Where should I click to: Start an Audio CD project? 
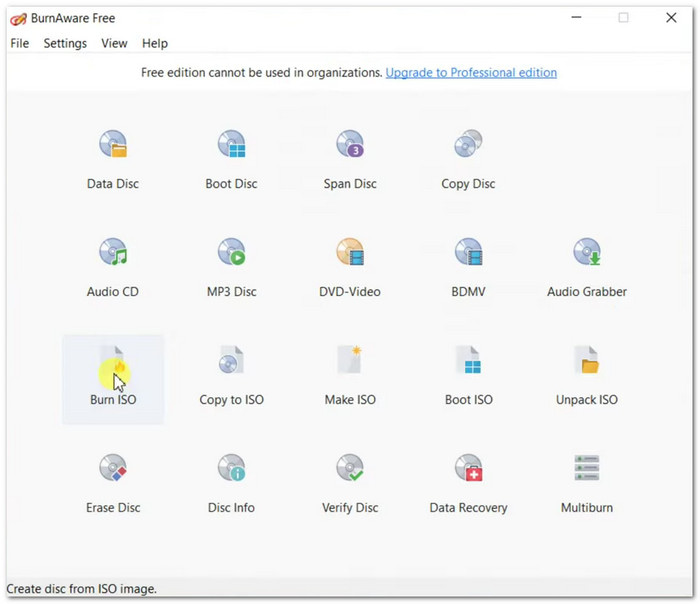[113, 254]
